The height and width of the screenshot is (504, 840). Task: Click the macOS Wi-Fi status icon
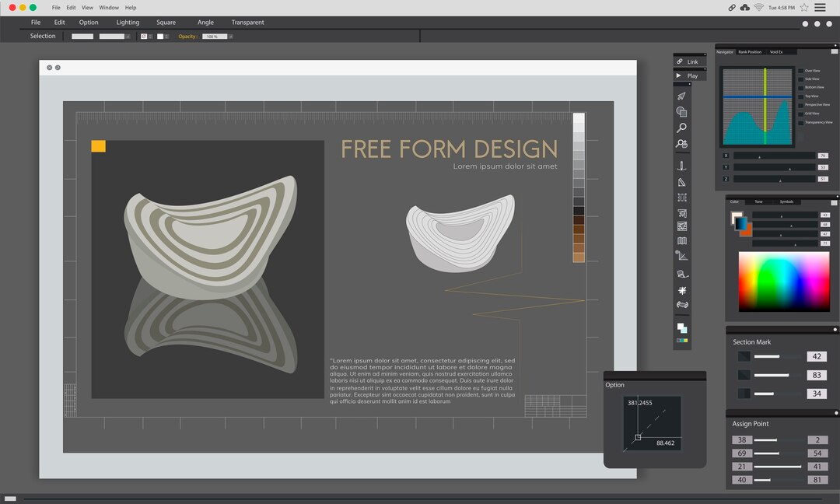pyautogui.click(x=758, y=7)
